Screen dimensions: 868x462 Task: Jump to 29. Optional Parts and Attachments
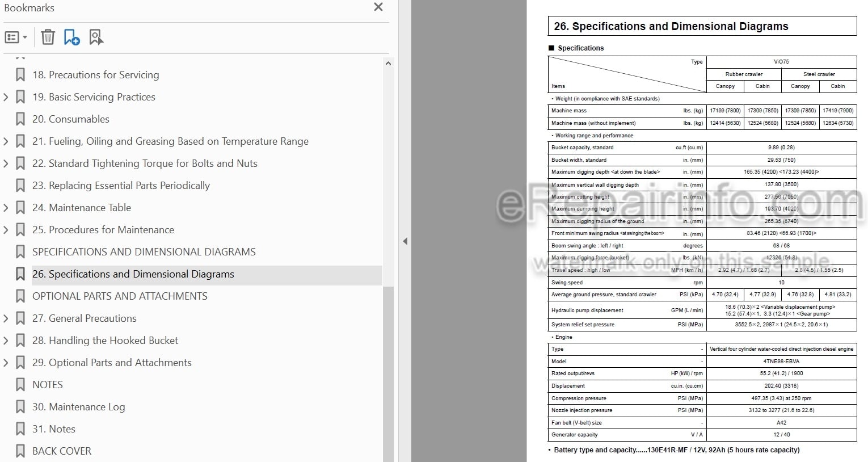point(112,363)
